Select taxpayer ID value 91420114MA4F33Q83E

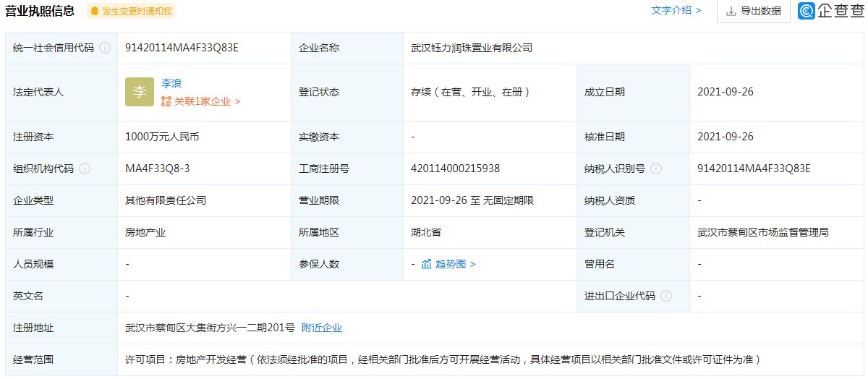pos(754,169)
